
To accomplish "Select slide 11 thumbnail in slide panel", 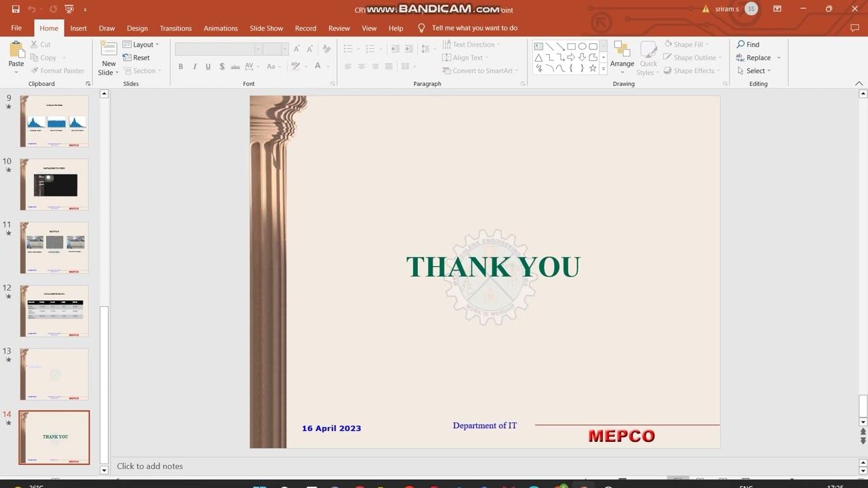I will [x=54, y=247].
